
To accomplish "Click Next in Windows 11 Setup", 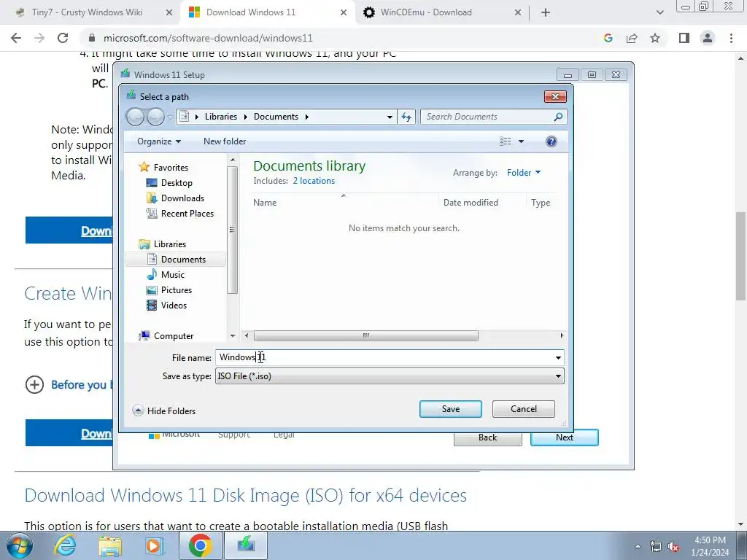I will tap(565, 437).
